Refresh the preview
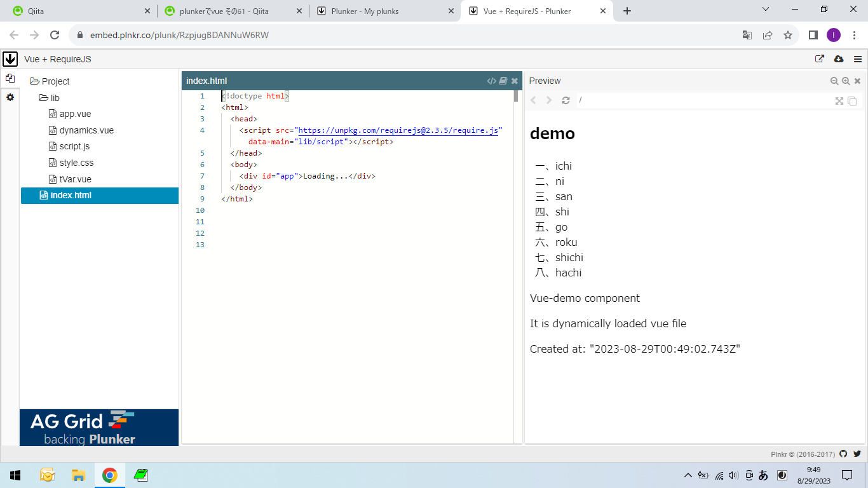Viewport: 868px width, 488px height. pos(566,100)
